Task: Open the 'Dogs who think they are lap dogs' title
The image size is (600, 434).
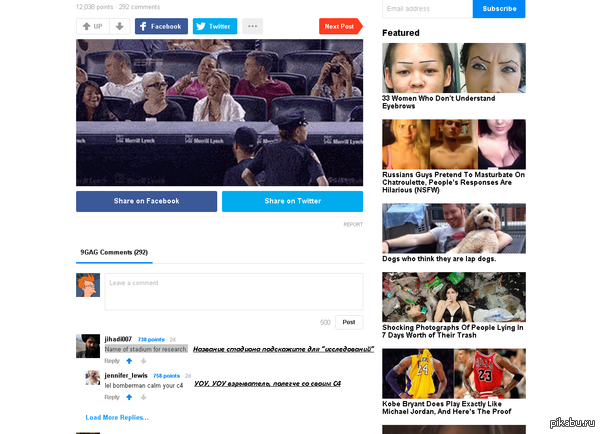Action: [x=439, y=259]
